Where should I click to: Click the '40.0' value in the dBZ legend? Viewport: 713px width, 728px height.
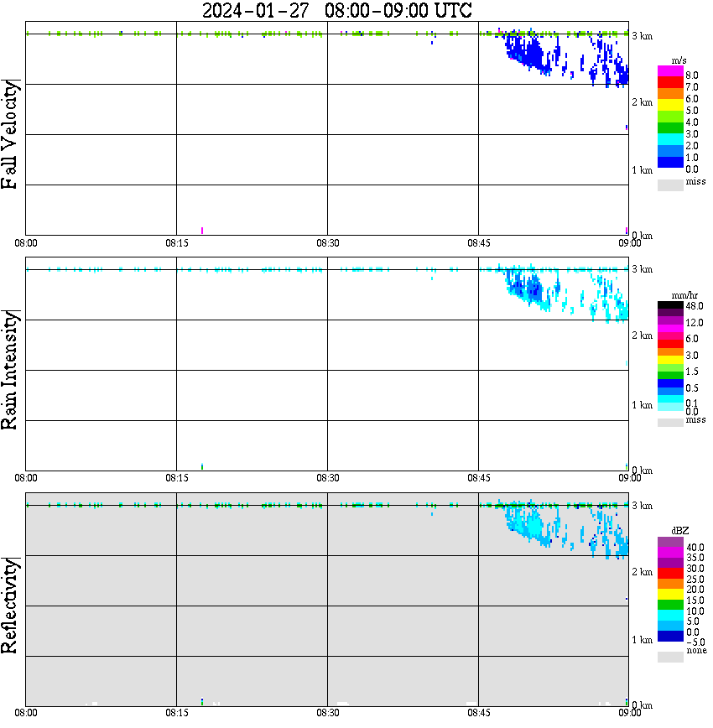[x=695, y=548]
